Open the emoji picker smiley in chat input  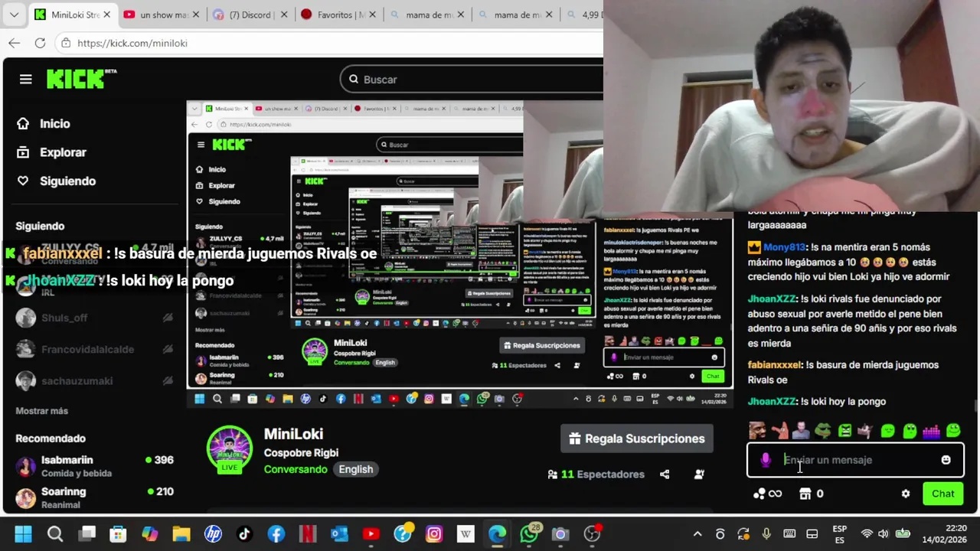point(946,460)
